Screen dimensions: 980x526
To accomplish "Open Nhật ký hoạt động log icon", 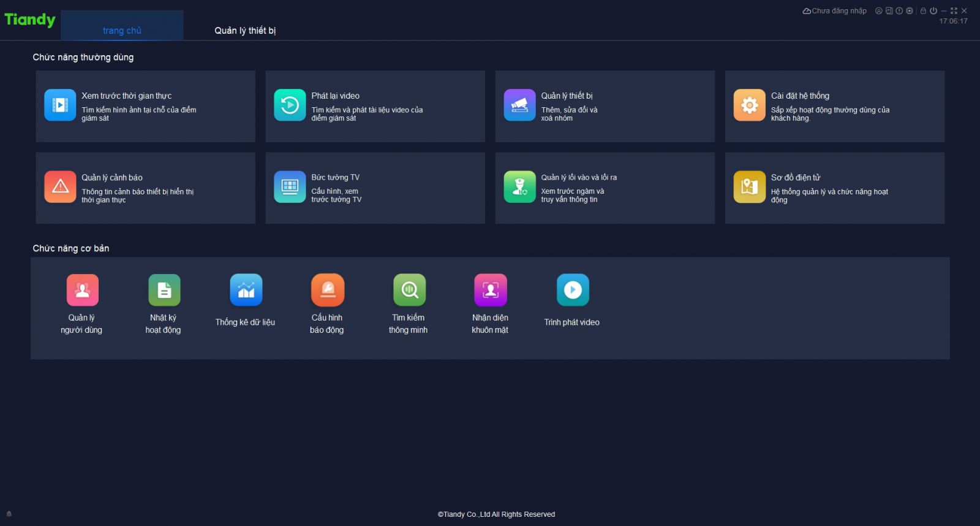I will [x=164, y=290].
